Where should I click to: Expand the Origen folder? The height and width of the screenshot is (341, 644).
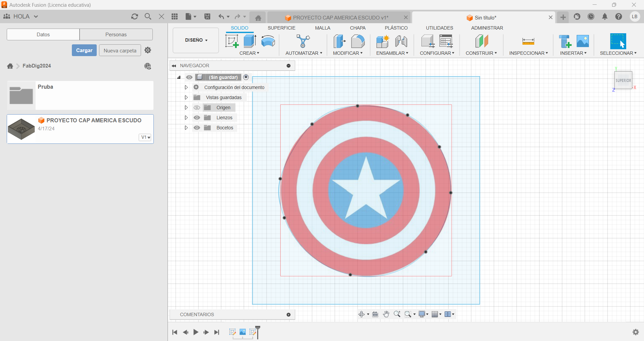(186, 108)
